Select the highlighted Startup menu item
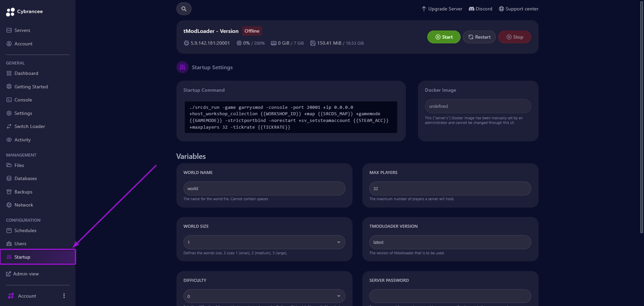The width and height of the screenshot is (644, 306). coord(22,257)
